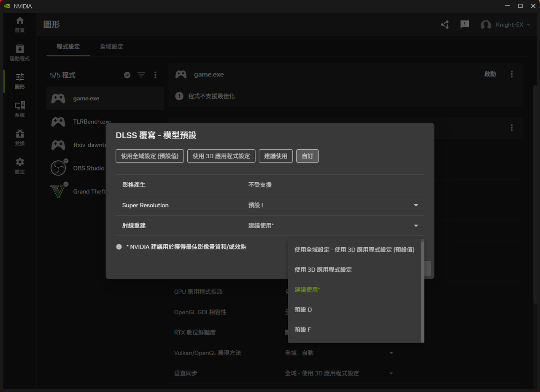Screen dimensions: 540x392
Task: Select OBS Studio in program list
Action: click(x=76, y=168)
